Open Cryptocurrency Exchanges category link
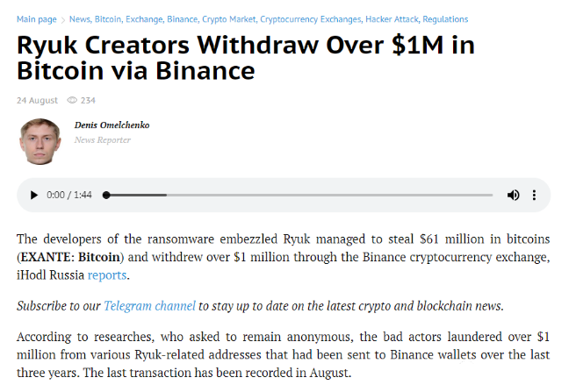 coord(311,19)
